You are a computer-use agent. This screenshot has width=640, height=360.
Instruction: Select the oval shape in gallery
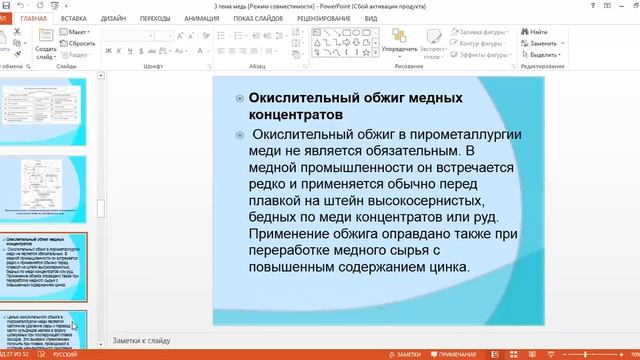pyautogui.click(x=356, y=33)
